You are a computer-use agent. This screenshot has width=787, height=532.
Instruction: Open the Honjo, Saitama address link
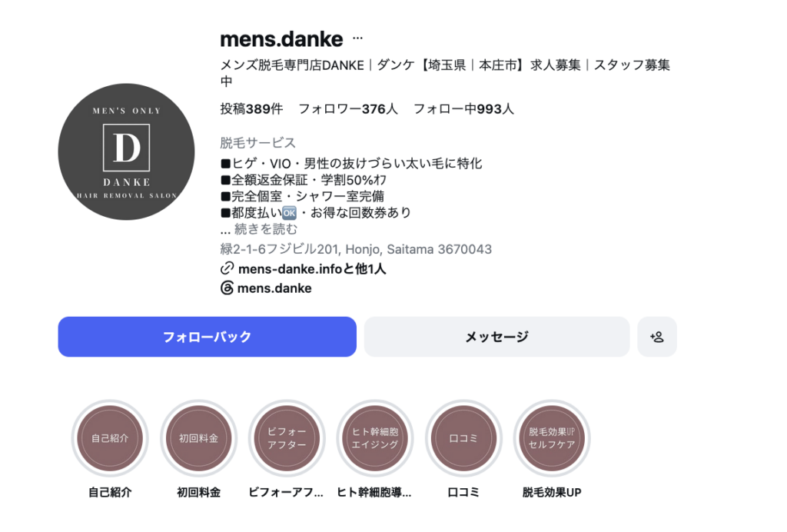pyautogui.click(x=356, y=249)
